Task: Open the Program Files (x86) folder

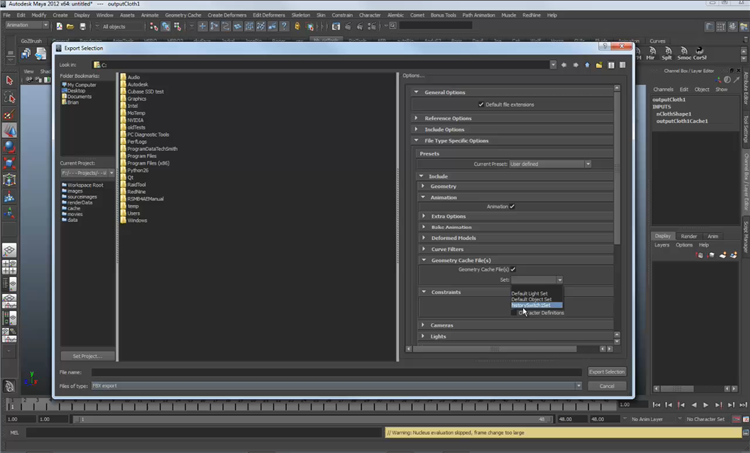Action: click(145, 163)
